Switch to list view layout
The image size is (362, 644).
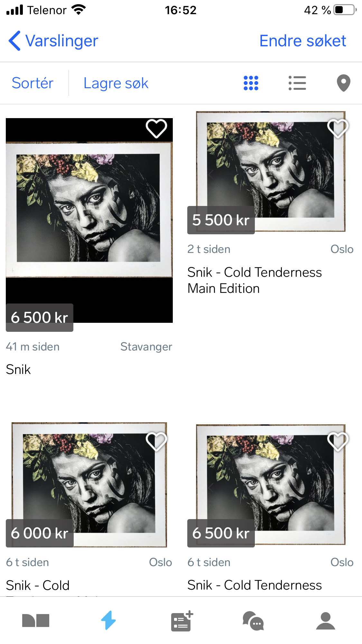297,83
